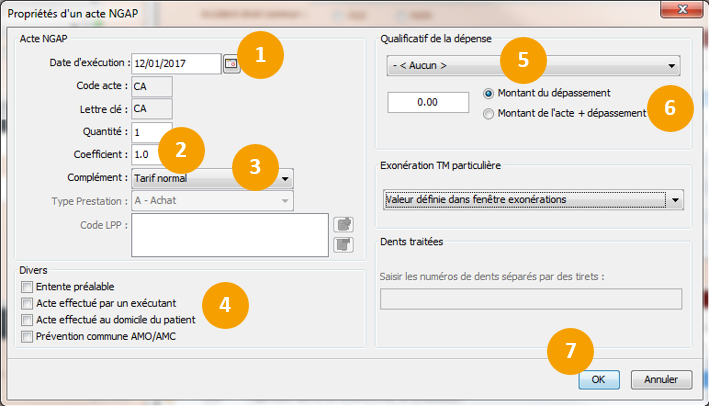The height and width of the screenshot is (406, 709).
Task: Click inside the Code LPP text box
Action: click(230, 234)
